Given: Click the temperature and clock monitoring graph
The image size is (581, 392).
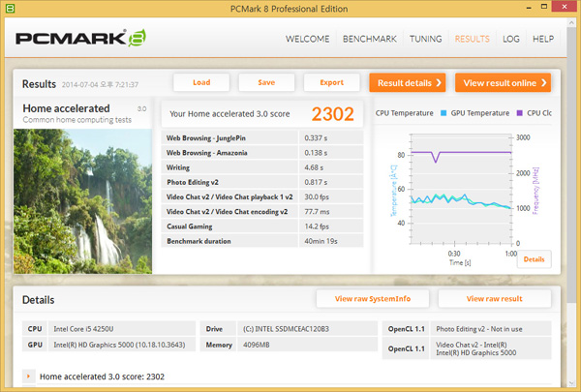Looking at the screenshot, I should [x=461, y=189].
